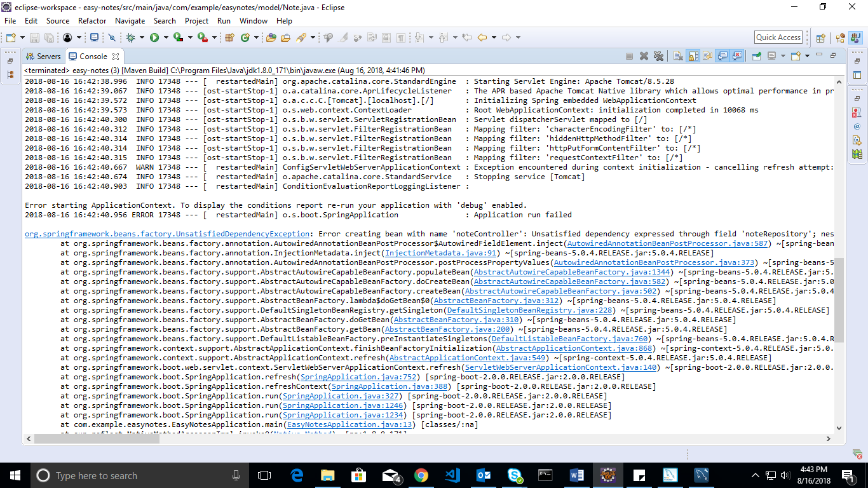Screen dimensions: 868x488
Task: Open the New Java Class dropdown arrow
Action: coord(256,37)
